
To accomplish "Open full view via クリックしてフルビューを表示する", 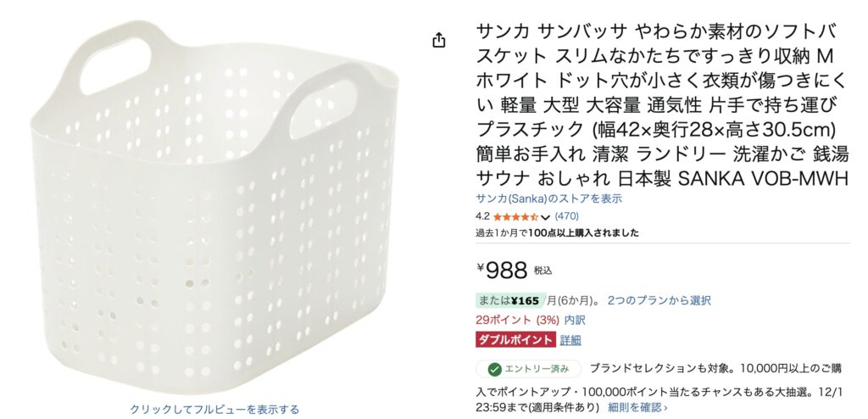I will [x=214, y=409].
